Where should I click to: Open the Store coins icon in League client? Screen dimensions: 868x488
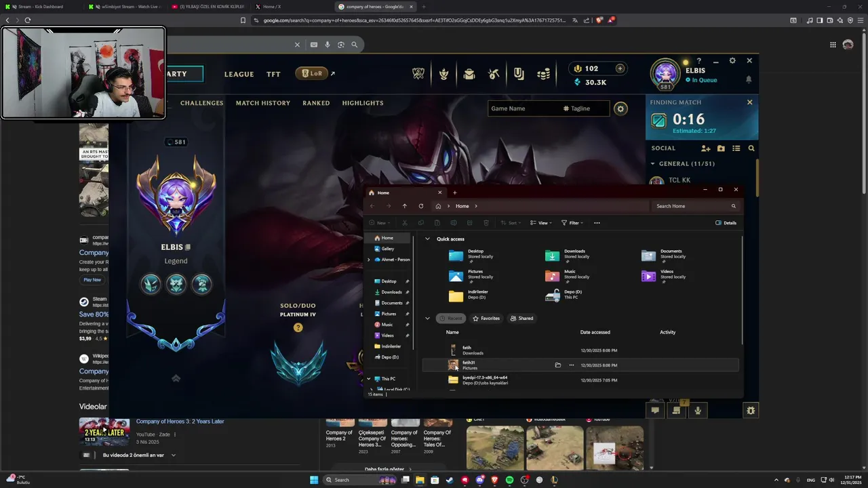pyautogui.click(x=543, y=74)
